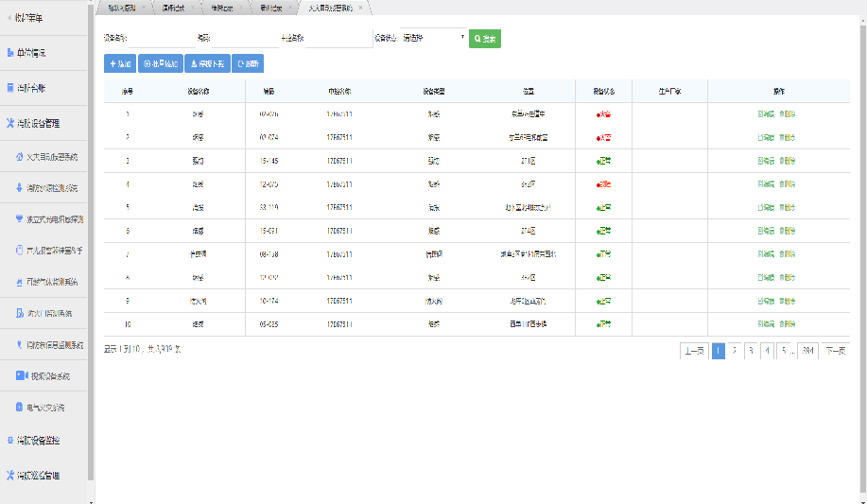The height and width of the screenshot is (504, 867).
Task: Click the green search button
Action: pos(485,39)
